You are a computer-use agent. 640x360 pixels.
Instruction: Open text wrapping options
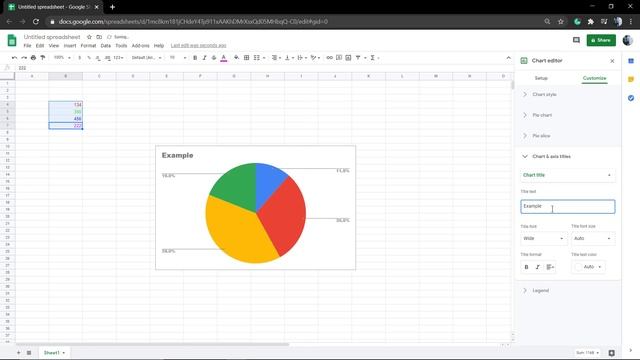[301, 58]
